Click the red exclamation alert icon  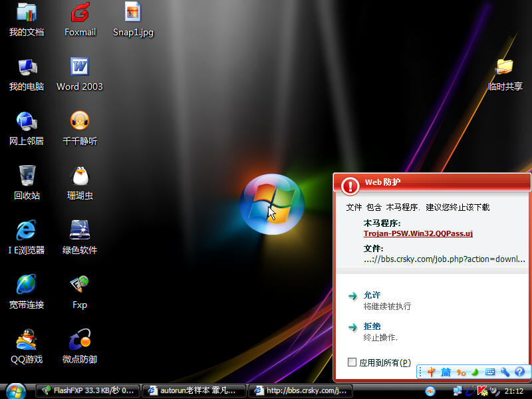pyautogui.click(x=350, y=186)
